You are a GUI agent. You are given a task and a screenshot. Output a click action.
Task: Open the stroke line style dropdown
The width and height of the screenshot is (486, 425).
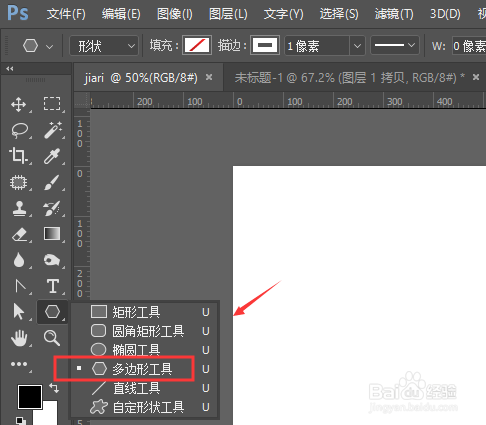(x=395, y=45)
